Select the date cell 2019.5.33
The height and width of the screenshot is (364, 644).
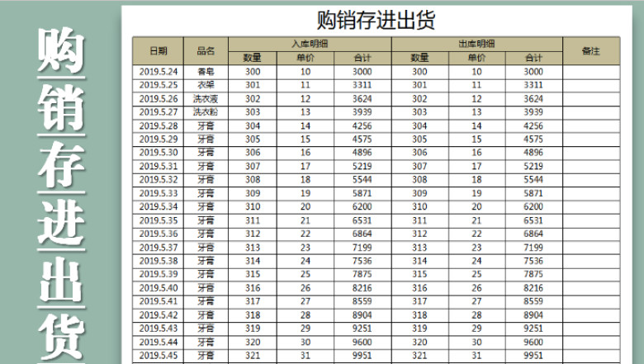pyautogui.click(x=159, y=193)
